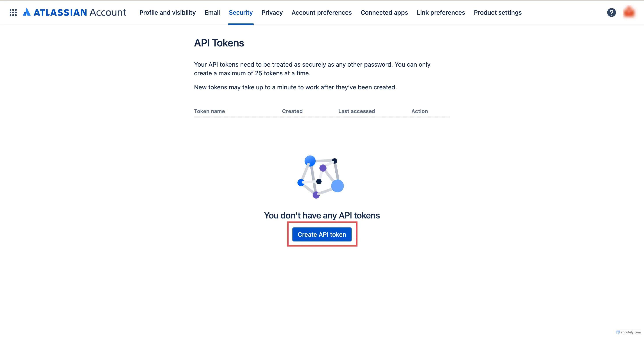Click the Email navigation link
Screen dimensions: 644x337
point(212,12)
